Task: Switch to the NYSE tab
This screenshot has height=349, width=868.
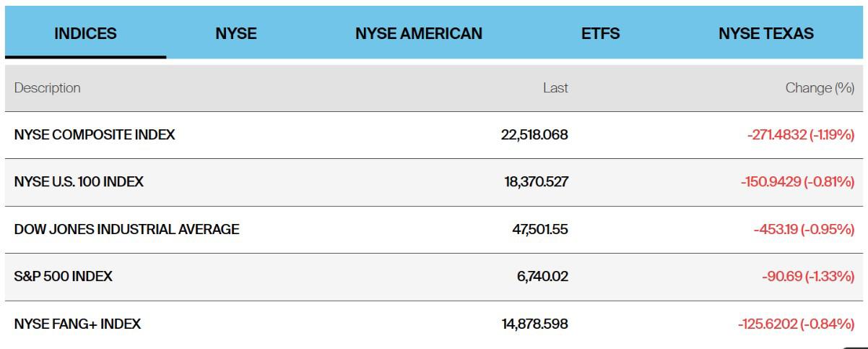Action: [236, 33]
